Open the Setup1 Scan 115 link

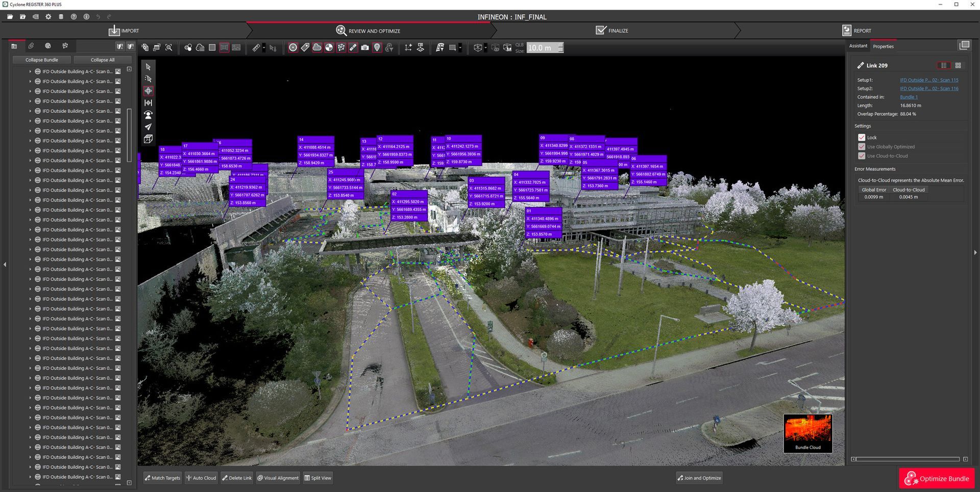click(929, 80)
